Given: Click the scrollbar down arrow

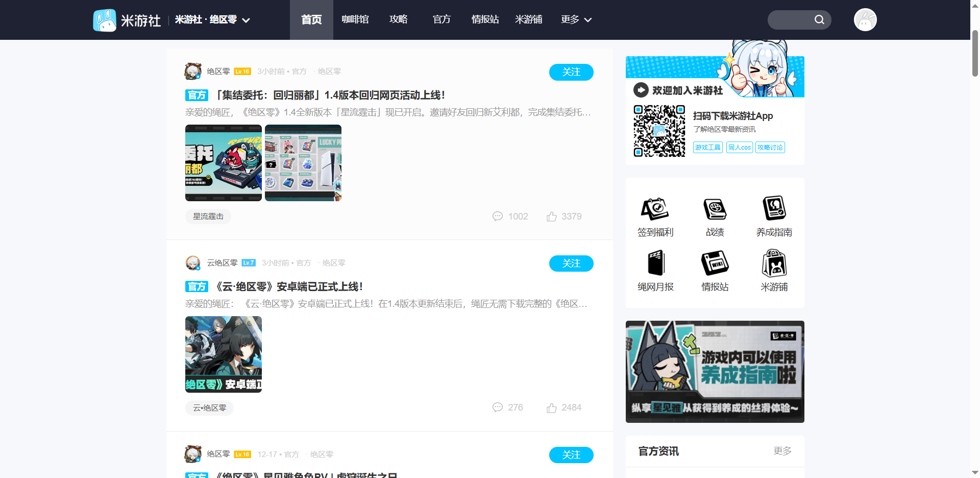Looking at the screenshot, I should (975, 473).
